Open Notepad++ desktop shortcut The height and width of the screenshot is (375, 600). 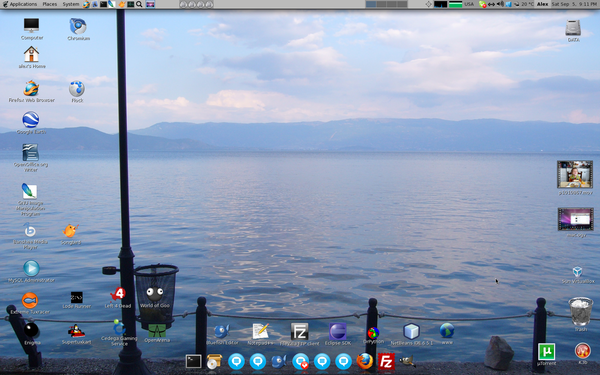(260, 331)
